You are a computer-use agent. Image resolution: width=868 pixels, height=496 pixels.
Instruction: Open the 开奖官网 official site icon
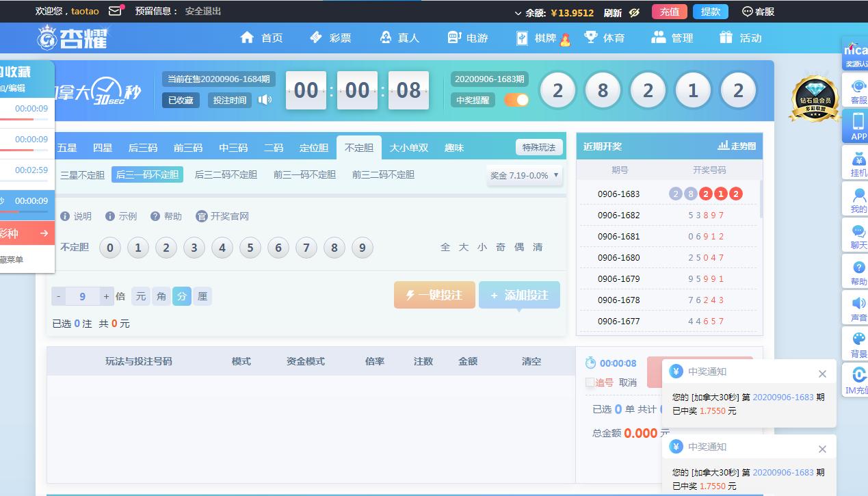201,216
